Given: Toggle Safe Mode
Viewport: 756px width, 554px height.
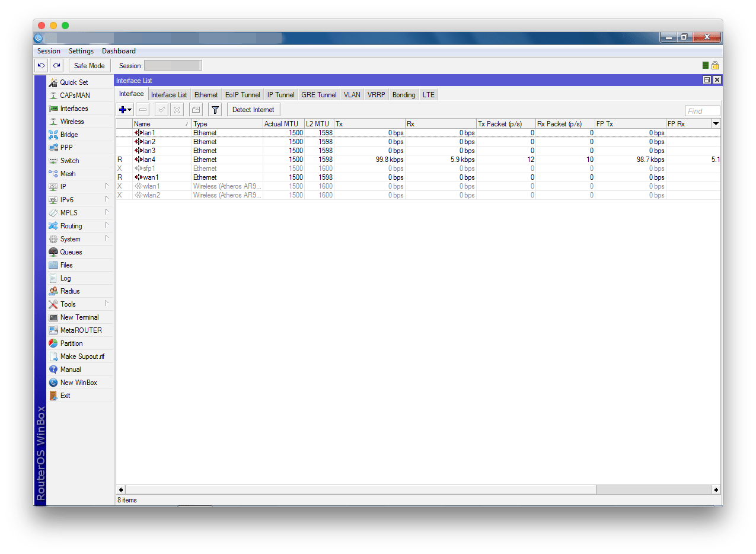Looking at the screenshot, I should 89,66.
